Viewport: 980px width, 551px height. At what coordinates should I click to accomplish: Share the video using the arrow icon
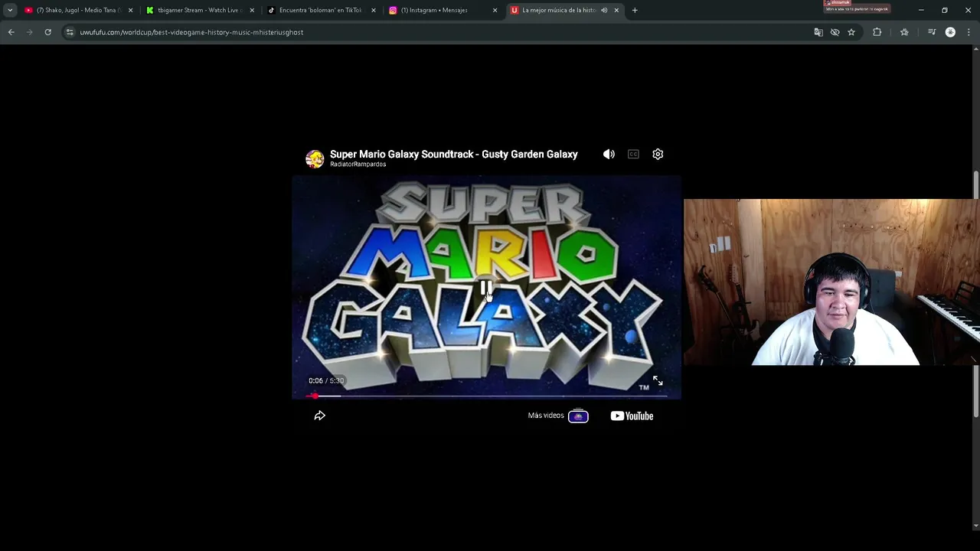pyautogui.click(x=320, y=416)
